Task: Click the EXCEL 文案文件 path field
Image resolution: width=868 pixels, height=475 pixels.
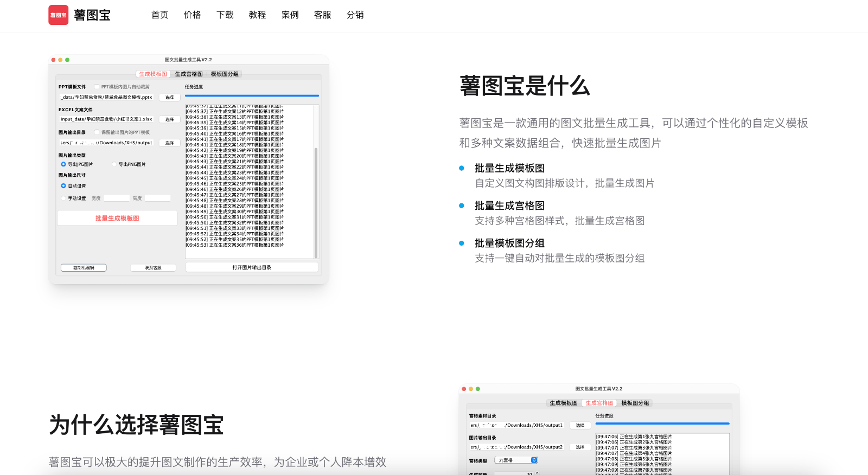Action: tap(106, 119)
